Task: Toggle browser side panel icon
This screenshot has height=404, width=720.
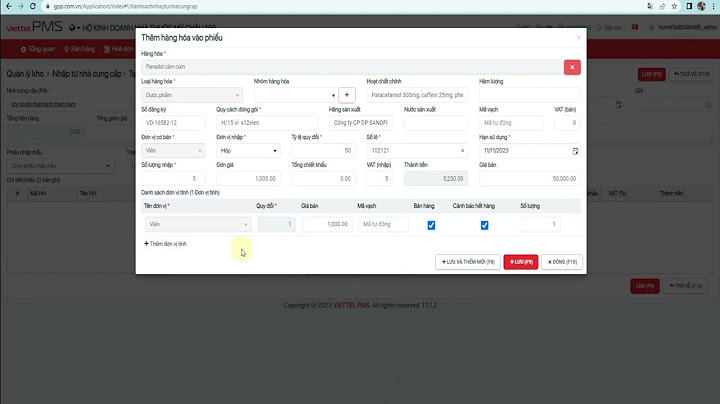Action: pyautogui.click(x=689, y=6)
